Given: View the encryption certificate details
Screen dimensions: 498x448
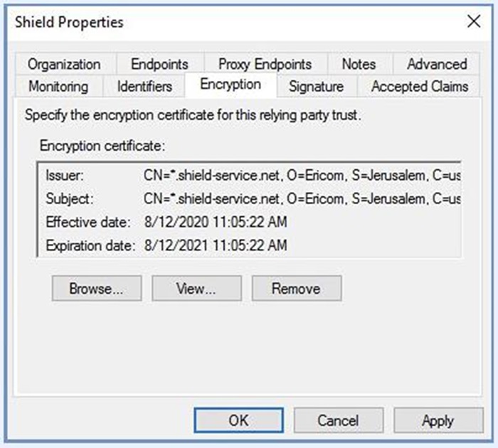Looking at the screenshot, I should (196, 289).
